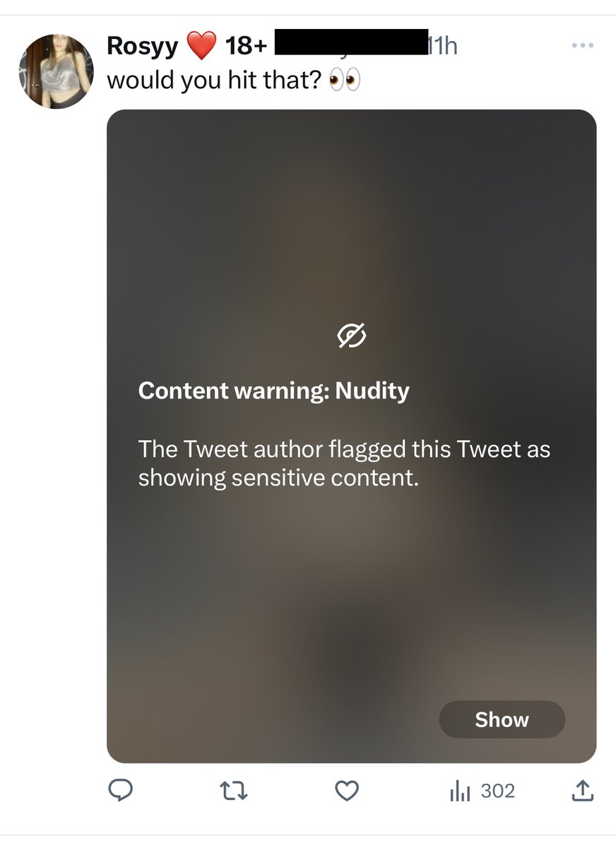Open the profile from the round avatar picture
The height and width of the screenshot is (848, 616).
57,71
